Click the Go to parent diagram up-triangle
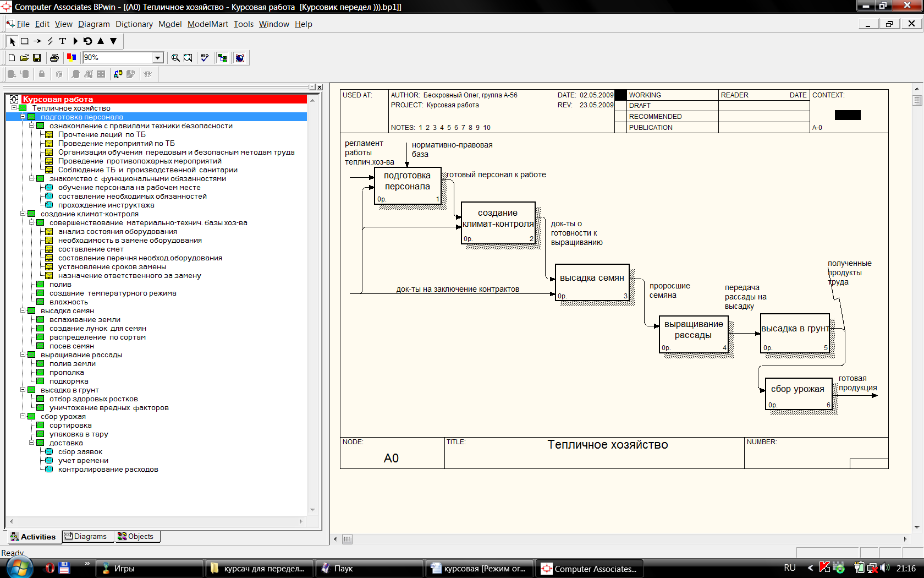 pyautogui.click(x=101, y=41)
